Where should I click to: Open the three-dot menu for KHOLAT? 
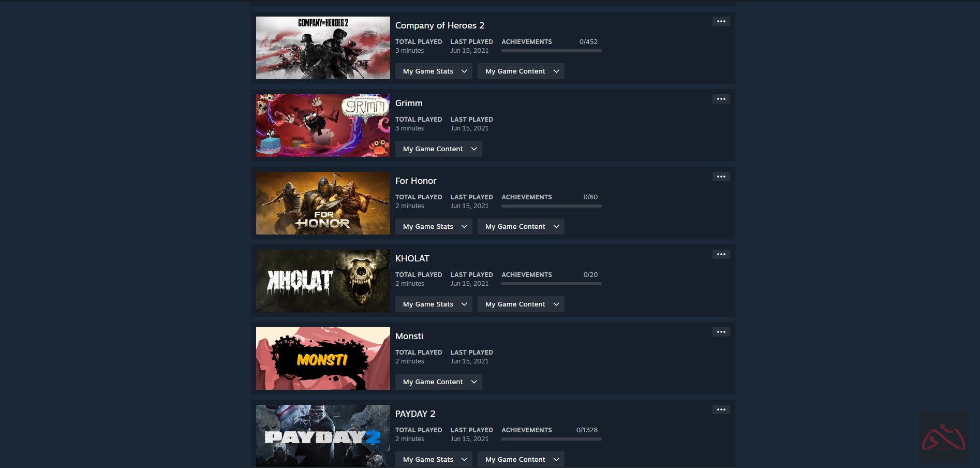721,254
